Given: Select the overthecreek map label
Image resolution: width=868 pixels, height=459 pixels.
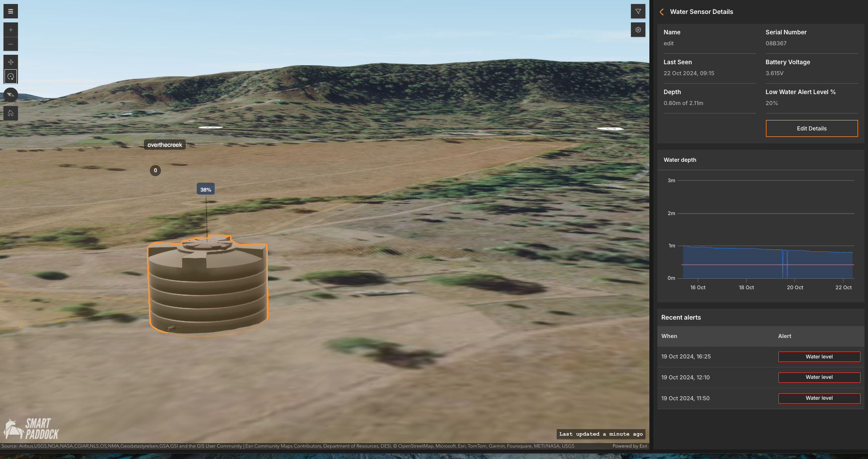Looking at the screenshot, I should 165,145.
